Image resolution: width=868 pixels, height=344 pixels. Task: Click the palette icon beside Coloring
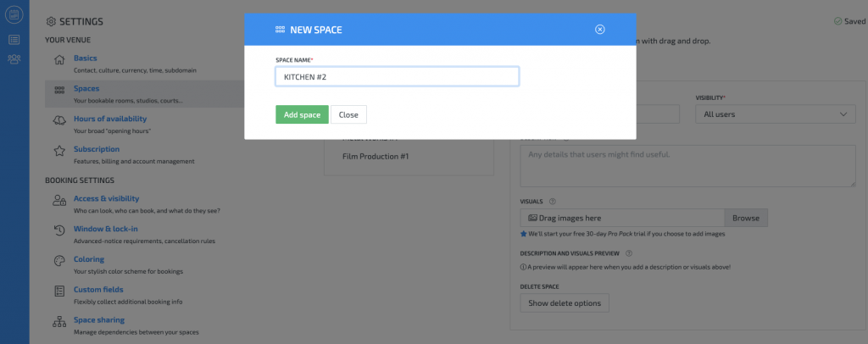59,262
